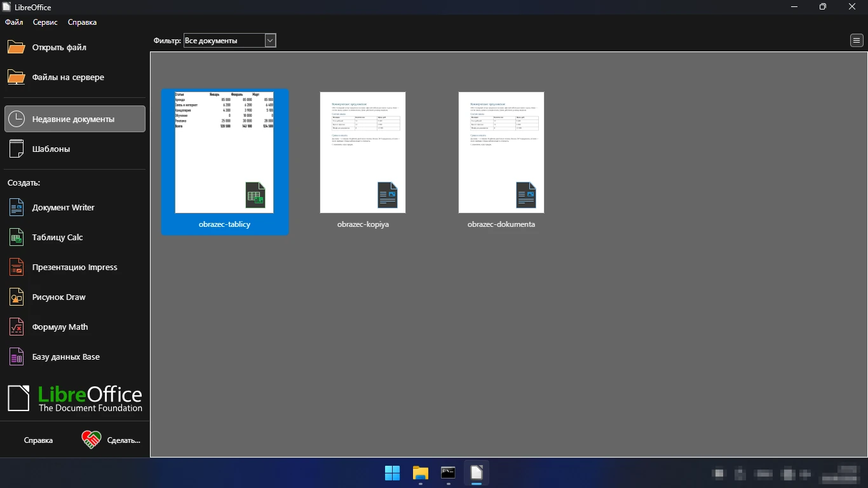868x488 pixels.
Task: Open the filter dropdown Все документы
Action: (x=229, y=41)
